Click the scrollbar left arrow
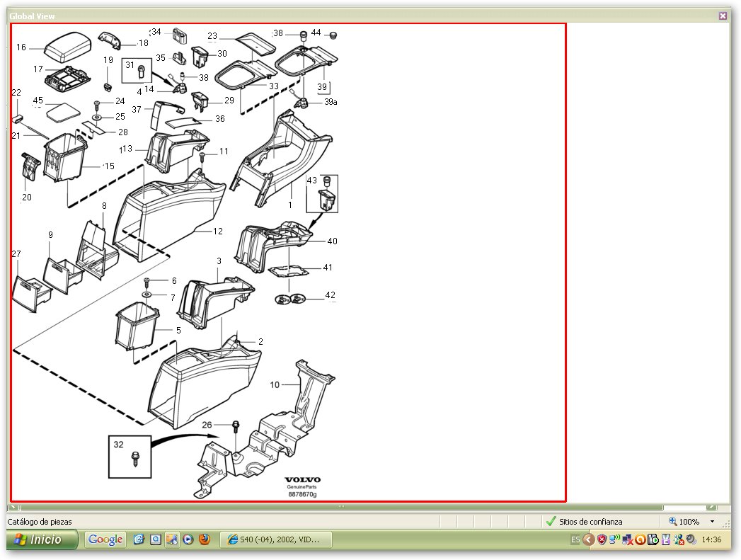 (x=13, y=507)
